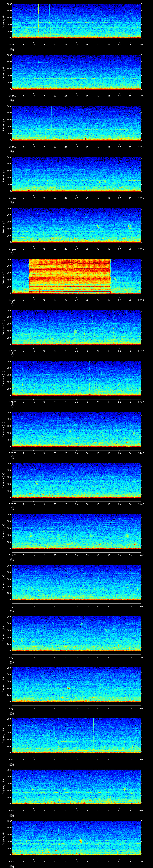Screen dimensions: 153x868
Task: Click the 2:29:00 start time label
Action: (x=12, y=811)
